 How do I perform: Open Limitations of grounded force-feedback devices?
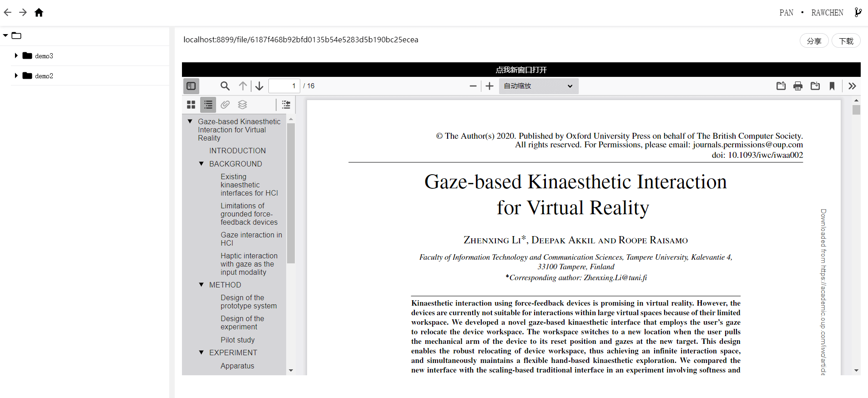pos(249,214)
